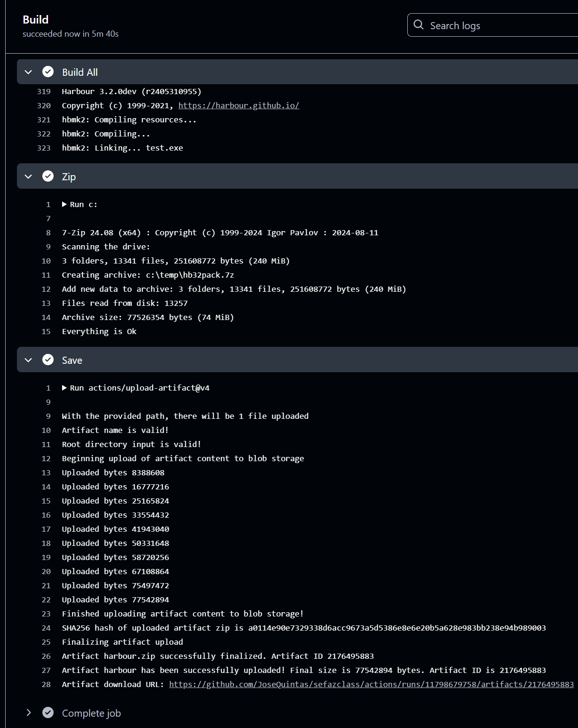Expand the Complete job step chevron
The height and width of the screenshot is (728, 578).
28,712
